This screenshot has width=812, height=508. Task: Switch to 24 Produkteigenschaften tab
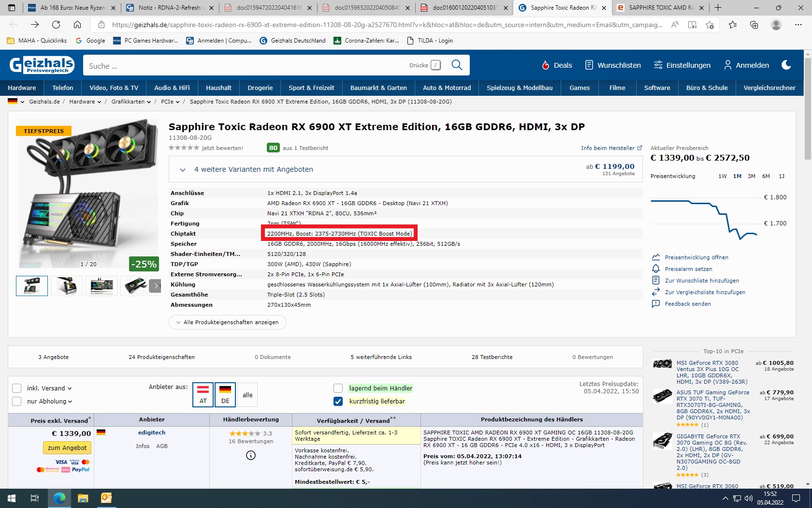pos(161,357)
